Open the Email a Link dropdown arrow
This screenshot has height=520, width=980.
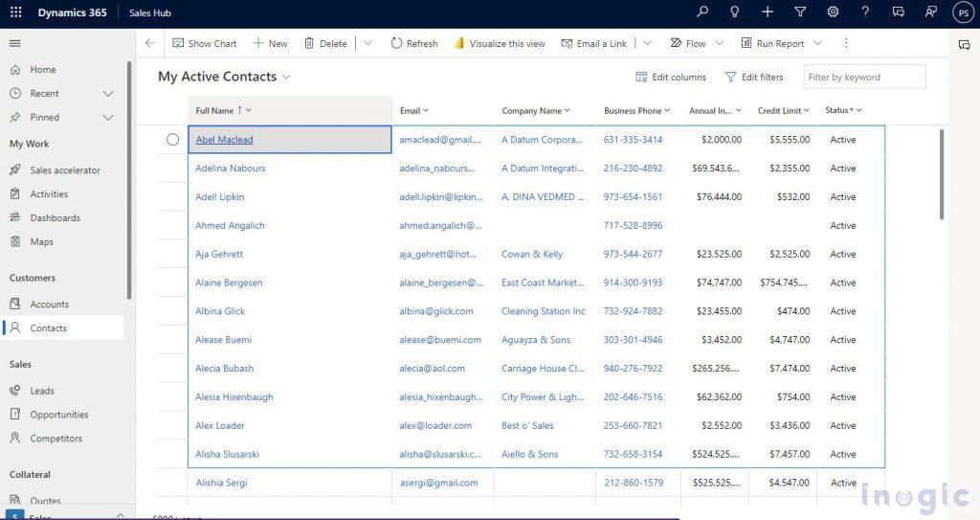(648, 43)
